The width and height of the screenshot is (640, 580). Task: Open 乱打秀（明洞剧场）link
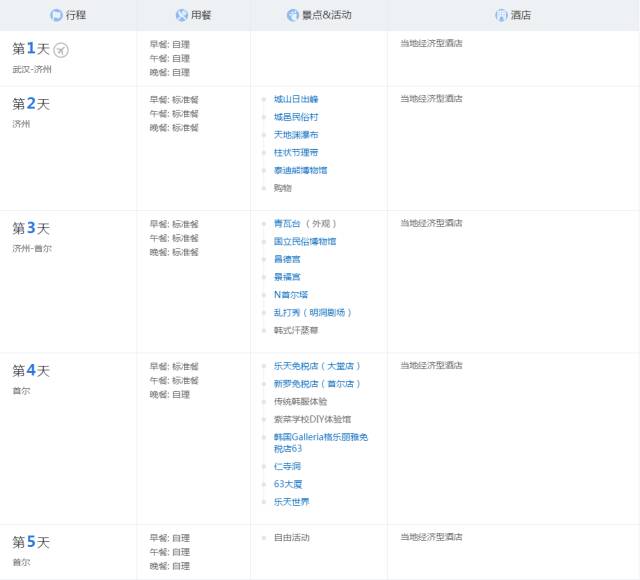313,312
